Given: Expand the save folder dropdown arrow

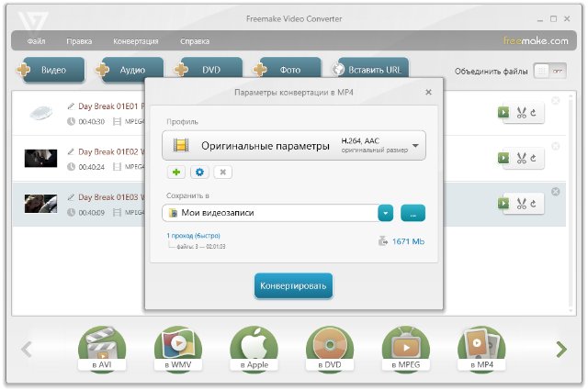Looking at the screenshot, I should (386, 213).
